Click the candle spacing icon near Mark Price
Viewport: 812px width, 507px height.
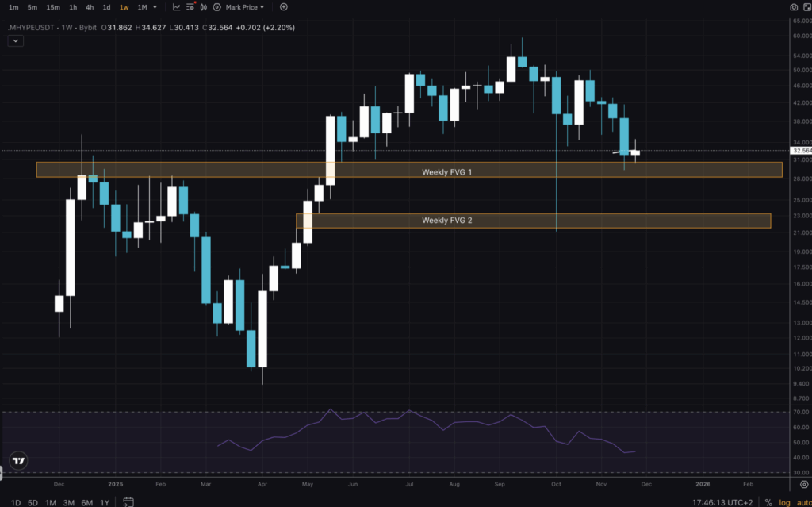point(205,7)
